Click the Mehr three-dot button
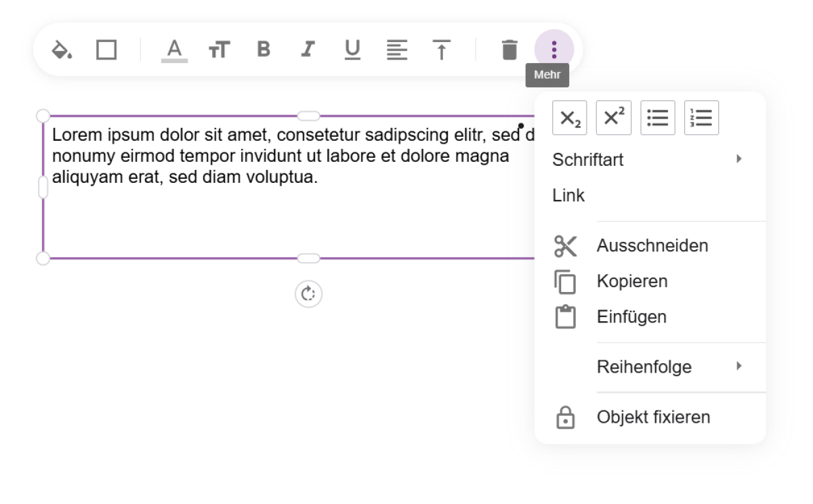The width and height of the screenshot is (813, 504). pyautogui.click(x=554, y=49)
